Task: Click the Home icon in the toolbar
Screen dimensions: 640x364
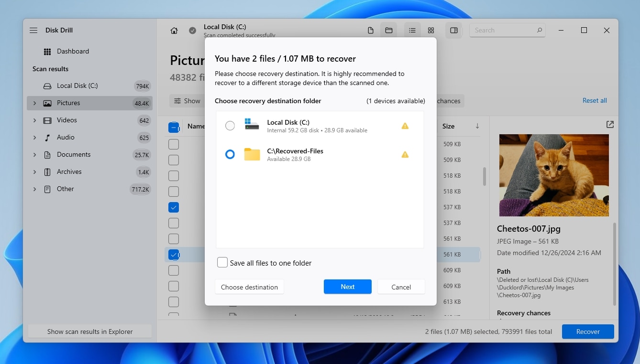Action: (174, 30)
